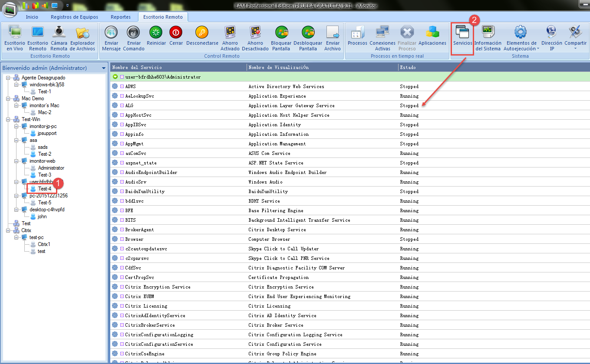Select 'Skype Click to Call Updater'
This screenshot has height=364, width=590.
click(283, 249)
